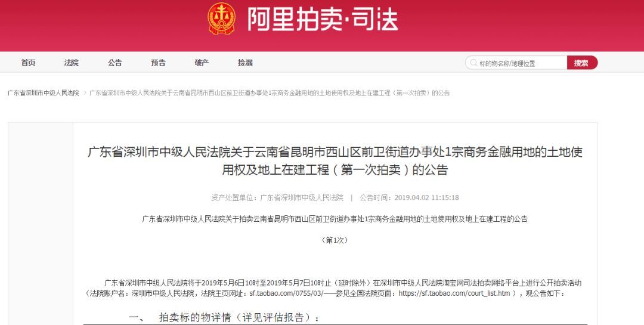Click the announcement title in breadcrumb
This screenshot has width=644, height=325.
pos(270,93)
